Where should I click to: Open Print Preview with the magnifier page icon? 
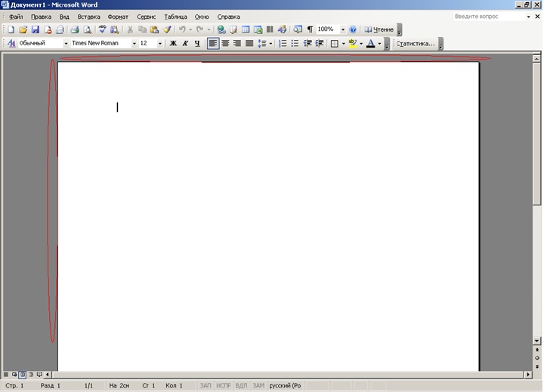click(x=87, y=29)
